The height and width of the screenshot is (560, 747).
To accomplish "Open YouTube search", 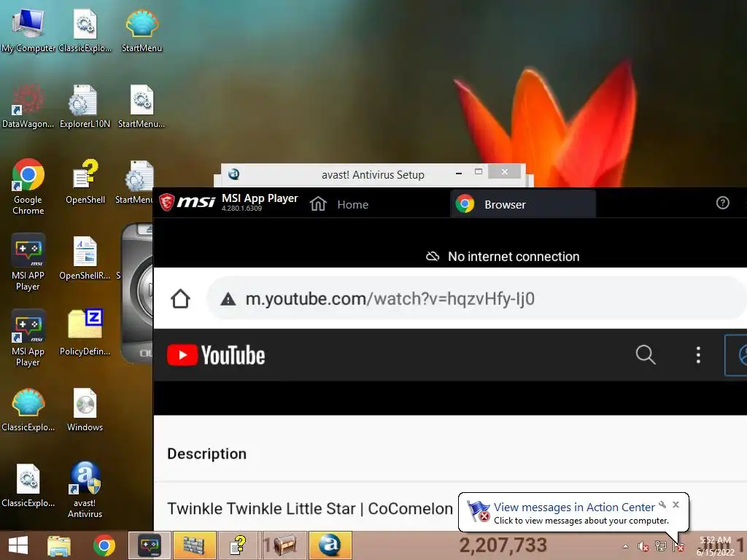I will [x=646, y=355].
